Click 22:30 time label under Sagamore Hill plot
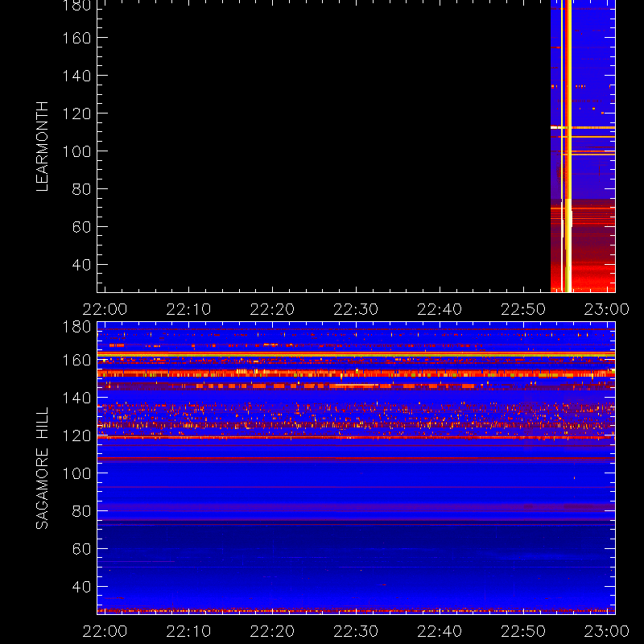Viewport: 644px width, 644px height. (356, 631)
